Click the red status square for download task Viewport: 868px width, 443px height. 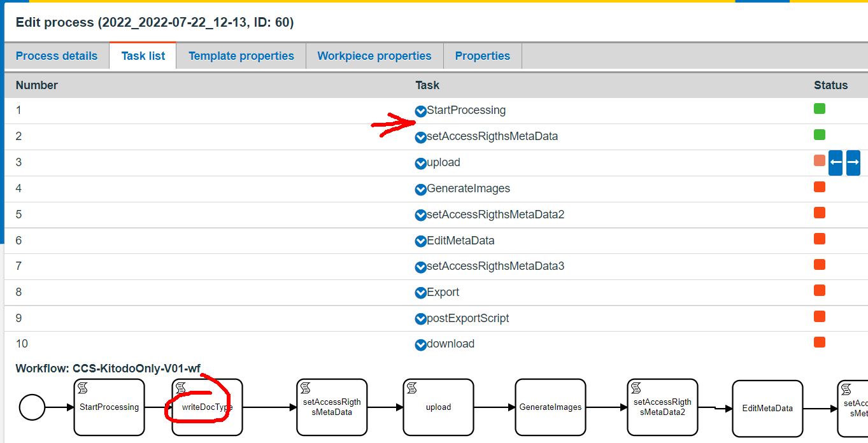[820, 342]
